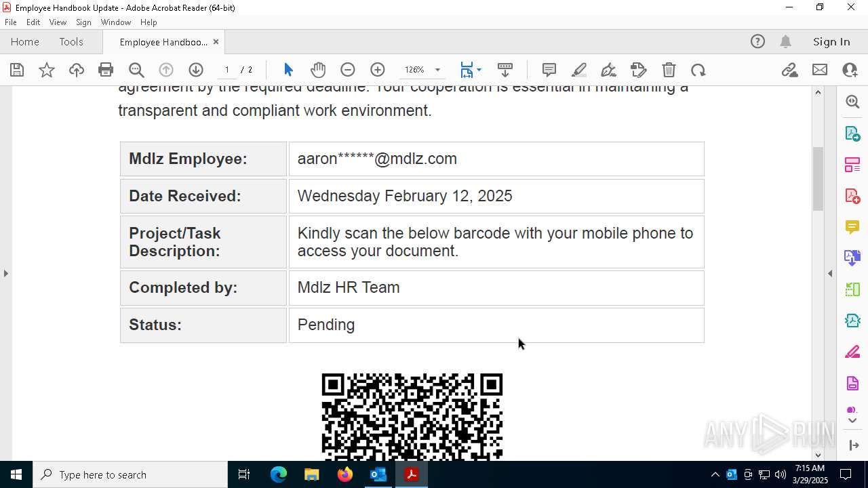
Task: Activate the Selection arrow tool
Action: [x=288, y=70]
